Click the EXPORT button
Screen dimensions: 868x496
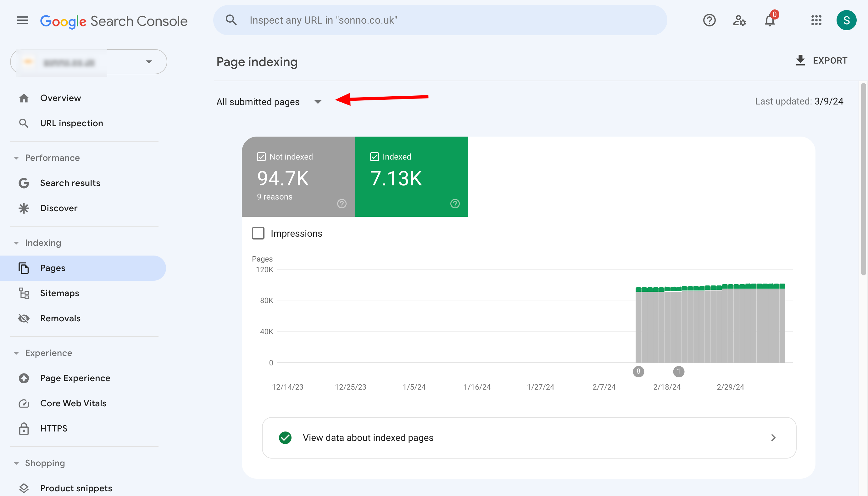[821, 61]
